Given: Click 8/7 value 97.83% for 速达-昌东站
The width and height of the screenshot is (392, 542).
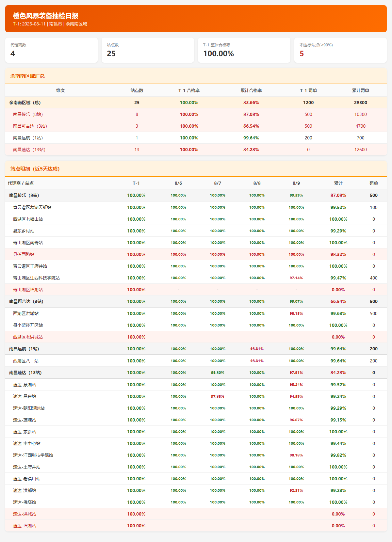Looking at the screenshot, I should point(218,396).
